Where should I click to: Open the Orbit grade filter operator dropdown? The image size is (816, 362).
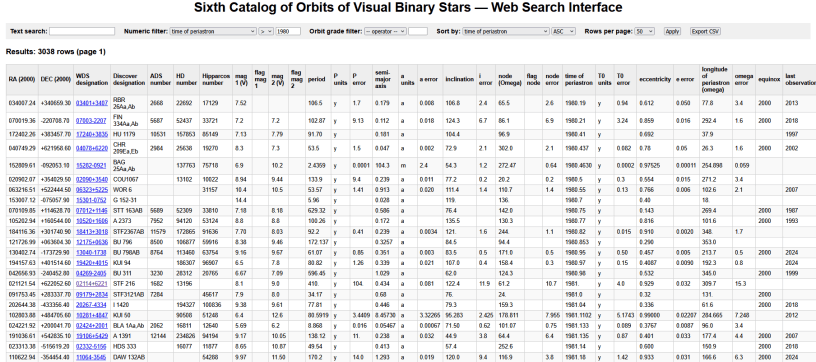coord(385,31)
